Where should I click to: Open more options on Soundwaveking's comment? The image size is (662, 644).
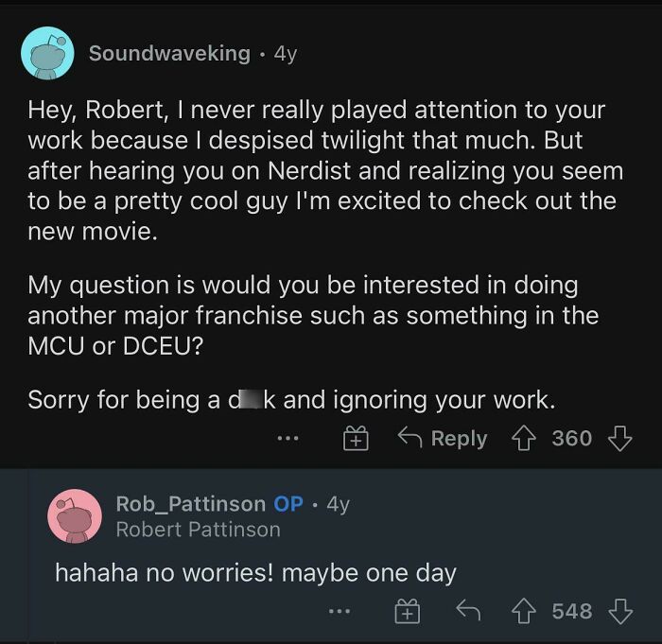coord(287,439)
